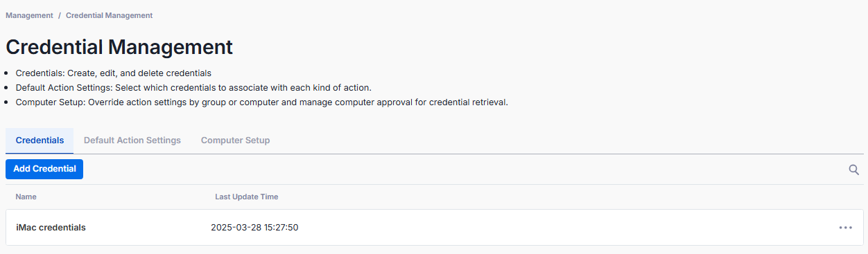The height and width of the screenshot is (254, 868).
Task: Open the credentials search magnifier icon
Action: [x=854, y=170]
